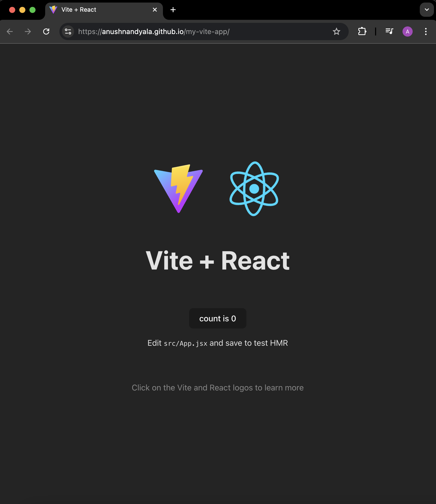Expand the tab search dropdown arrow
Image resolution: width=436 pixels, height=504 pixels.
(x=427, y=10)
